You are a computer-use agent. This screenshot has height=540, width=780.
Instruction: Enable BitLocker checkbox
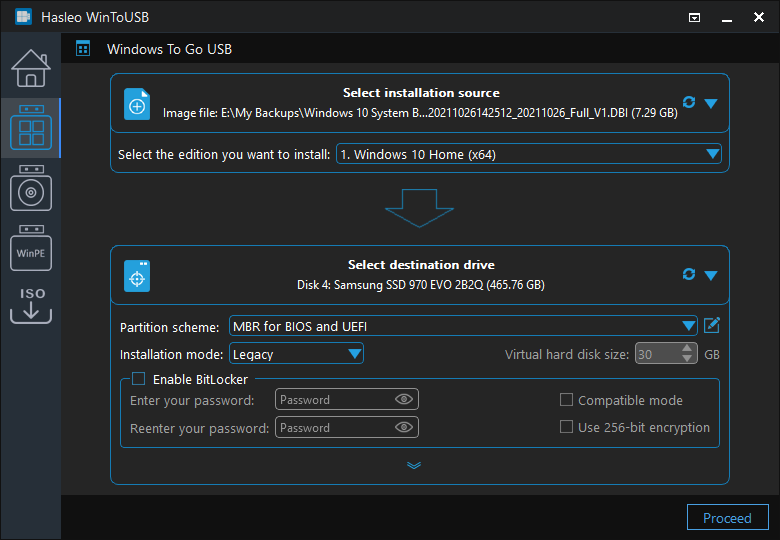tap(138, 379)
